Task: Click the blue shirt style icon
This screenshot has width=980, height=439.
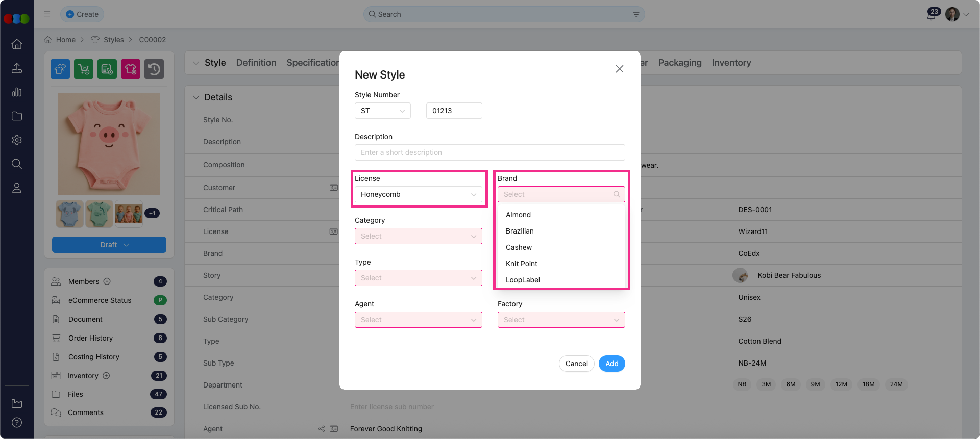Action: [60, 69]
